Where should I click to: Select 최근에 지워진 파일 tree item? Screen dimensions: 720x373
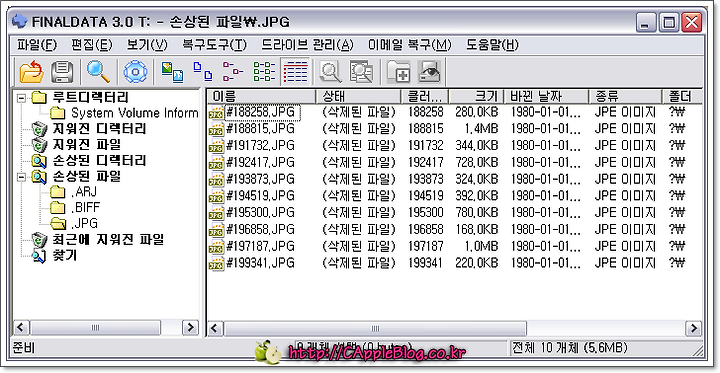click(x=108, y=239)
